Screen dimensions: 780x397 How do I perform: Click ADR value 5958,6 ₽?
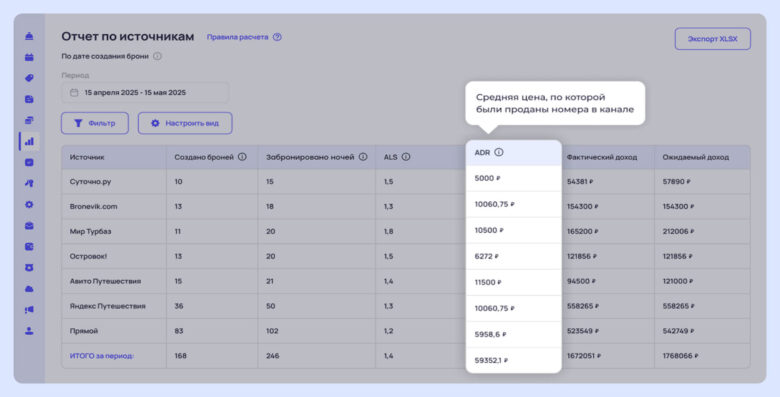490,334
